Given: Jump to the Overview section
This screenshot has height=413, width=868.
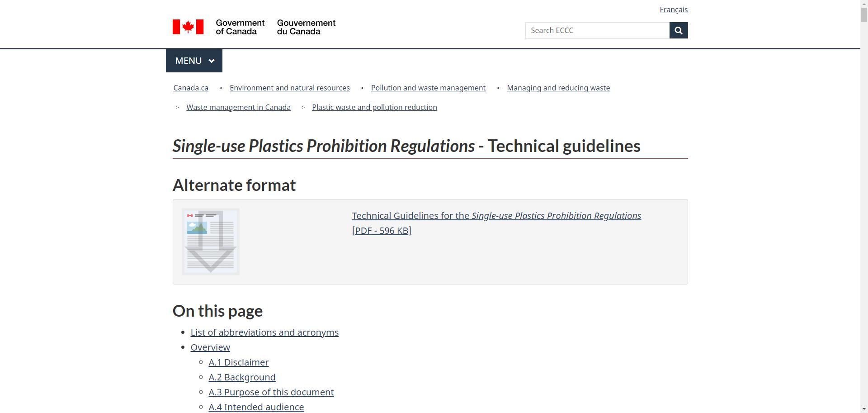Looking at the screenshot, I should click(x=210, y=347).
